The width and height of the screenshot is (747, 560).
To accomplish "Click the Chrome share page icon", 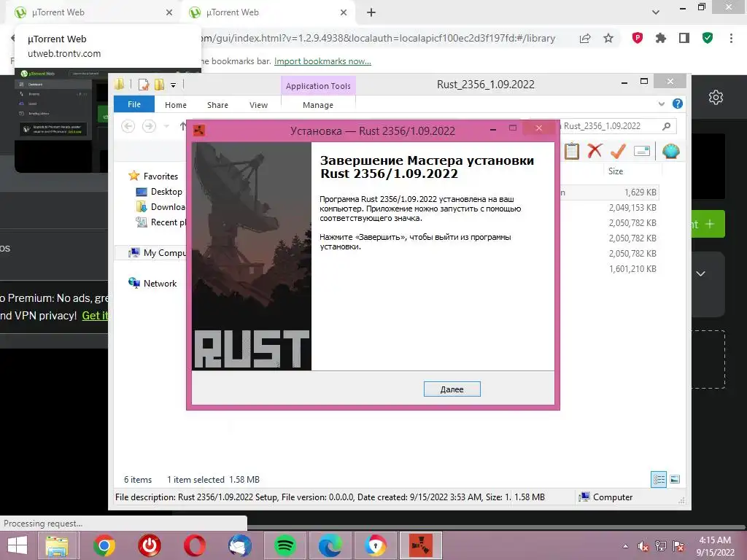I will tap(585, 39).
